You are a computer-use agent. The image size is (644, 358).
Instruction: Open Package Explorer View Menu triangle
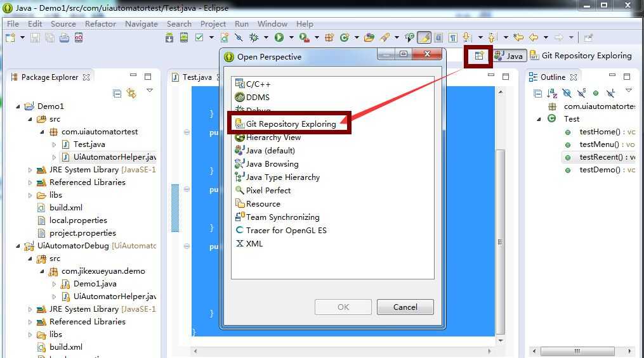click(150, 91)
